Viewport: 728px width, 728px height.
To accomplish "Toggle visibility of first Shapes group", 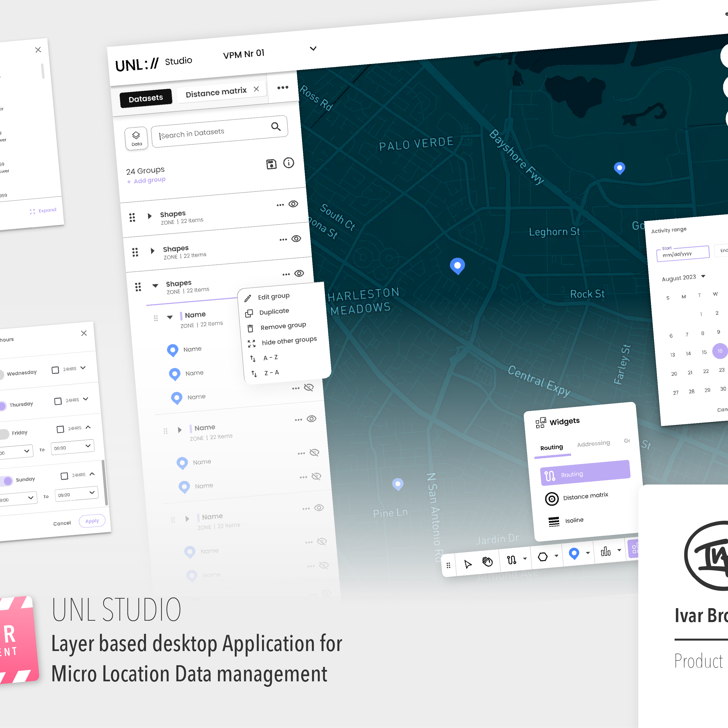I will coord(293,204).
